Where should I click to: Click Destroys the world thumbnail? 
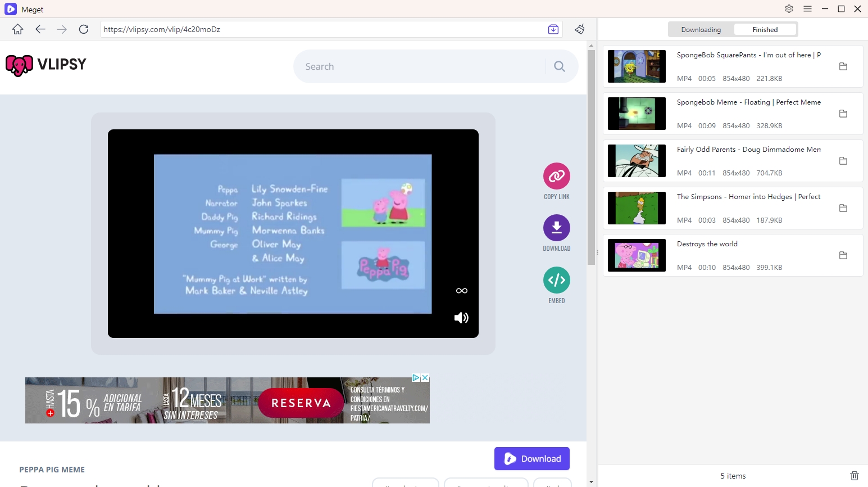point(637,255)
